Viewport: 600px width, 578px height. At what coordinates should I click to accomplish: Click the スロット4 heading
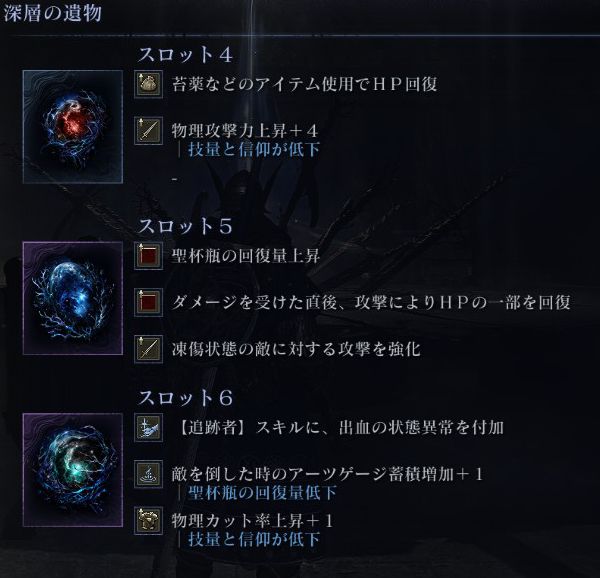click(x=185, y=54)
